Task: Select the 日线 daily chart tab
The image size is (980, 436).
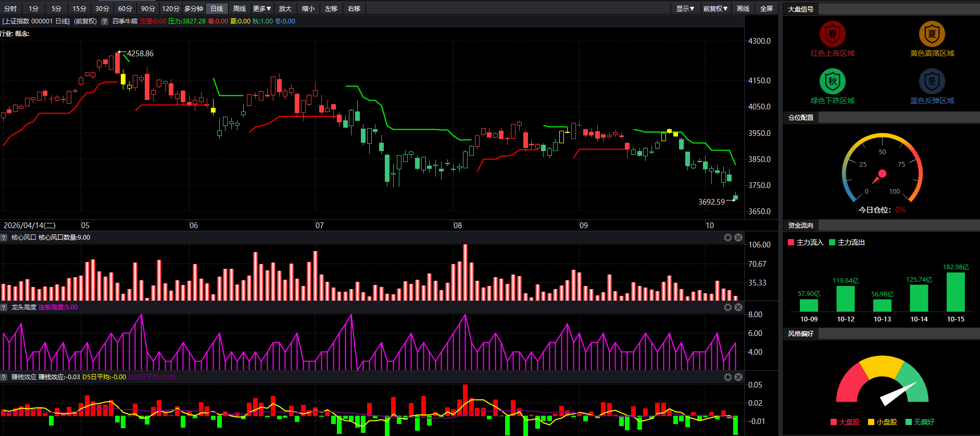Action: point(217,8)
